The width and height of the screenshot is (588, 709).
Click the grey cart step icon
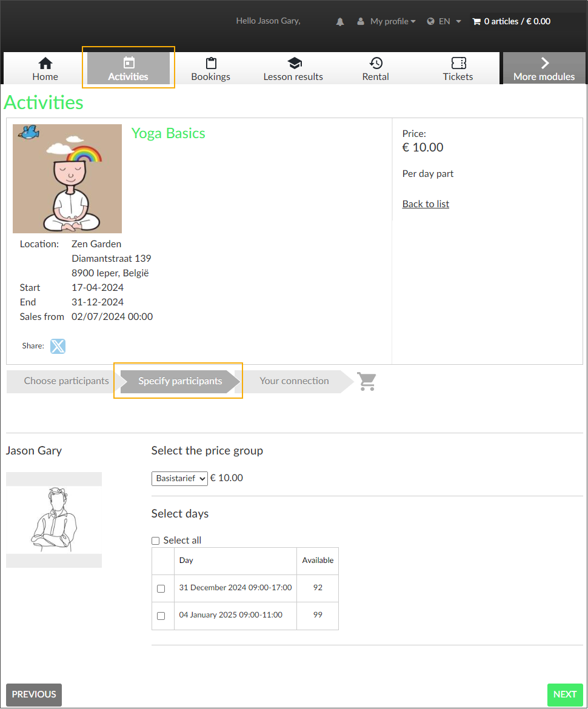click(367, 381)
